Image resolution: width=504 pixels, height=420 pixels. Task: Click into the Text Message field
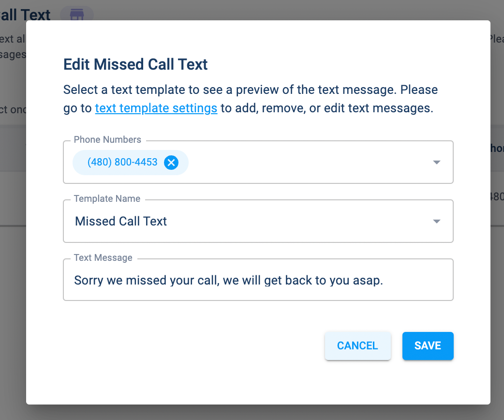pos(258,281)
